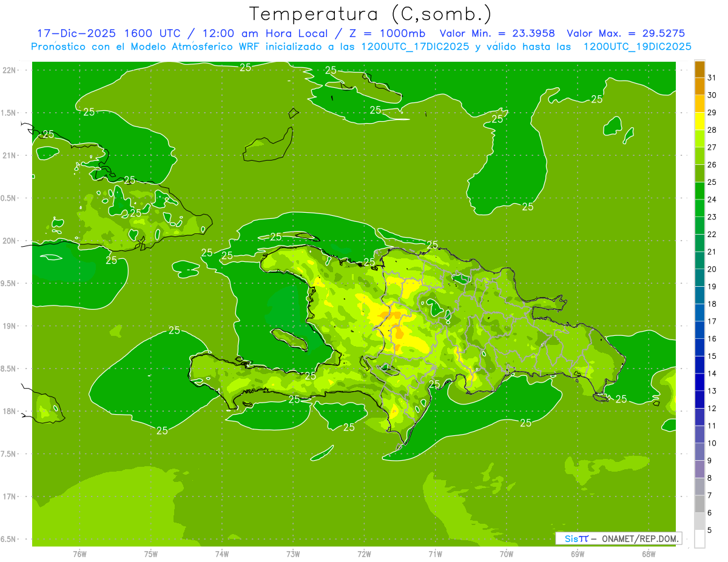This screenshot has height=562, width=728.
Task: Click the 'Temperatura (C,somb.)' chart title
Action: pos(370,14)
